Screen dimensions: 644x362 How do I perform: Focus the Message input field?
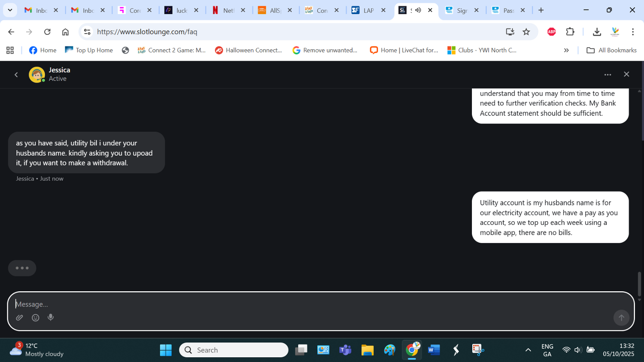(301, 304)
